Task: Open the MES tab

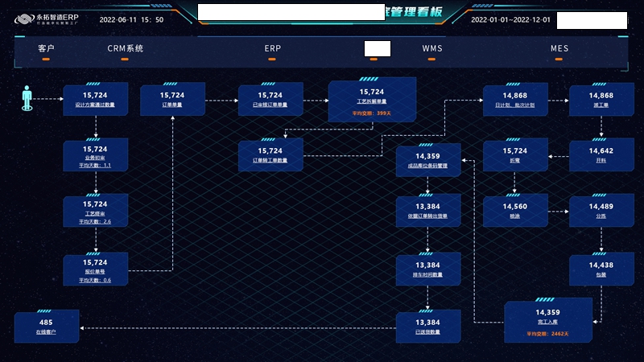Action: pos(559,48)
